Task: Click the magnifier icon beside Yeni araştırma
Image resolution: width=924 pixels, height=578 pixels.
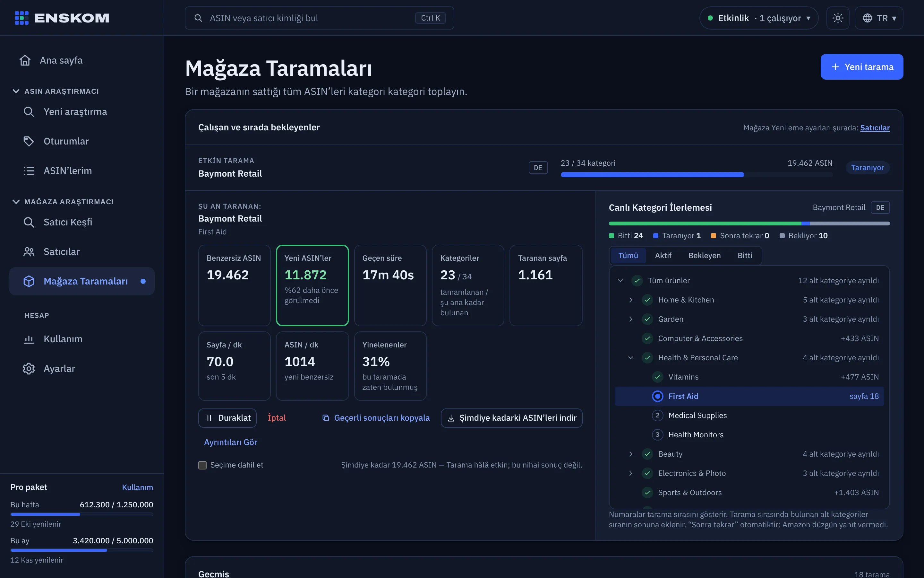Action: [29, 112]
